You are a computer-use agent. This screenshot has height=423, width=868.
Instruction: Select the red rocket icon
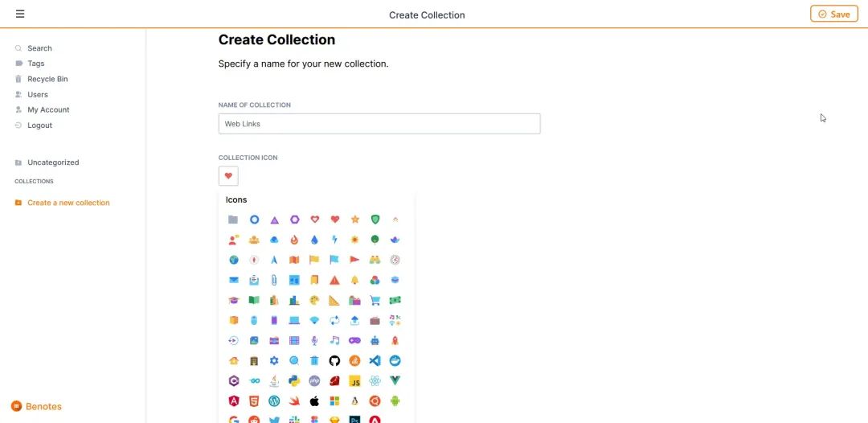(x=395, y=341)
